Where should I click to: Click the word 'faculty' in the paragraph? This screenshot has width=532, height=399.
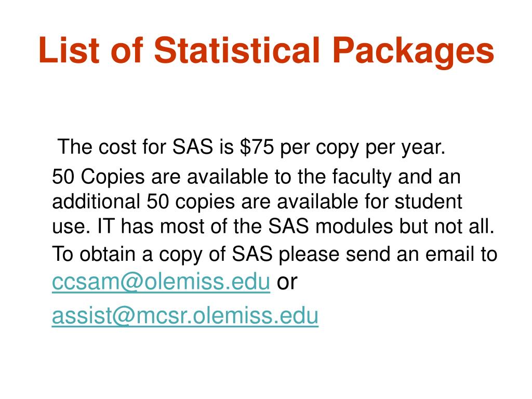coord(362,177)
